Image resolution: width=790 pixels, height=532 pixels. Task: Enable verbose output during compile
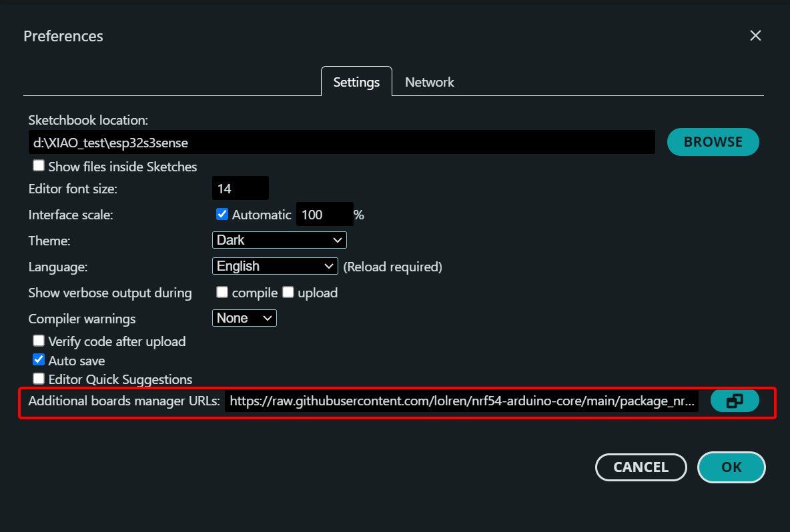pos(222,293)
